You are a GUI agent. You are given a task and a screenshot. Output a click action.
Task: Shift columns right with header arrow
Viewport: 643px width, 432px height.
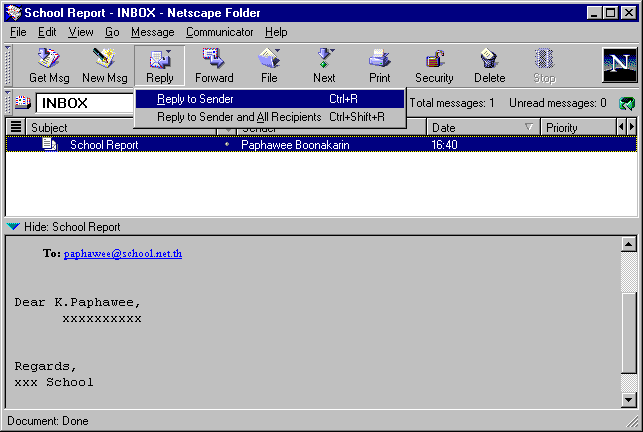click(632, 127)
